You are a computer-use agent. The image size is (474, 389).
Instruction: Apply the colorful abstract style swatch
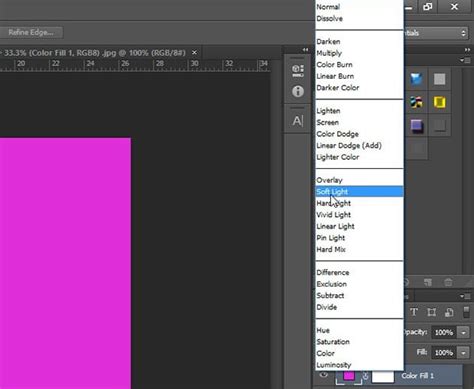pyautogui.click(x=416, y=102)
